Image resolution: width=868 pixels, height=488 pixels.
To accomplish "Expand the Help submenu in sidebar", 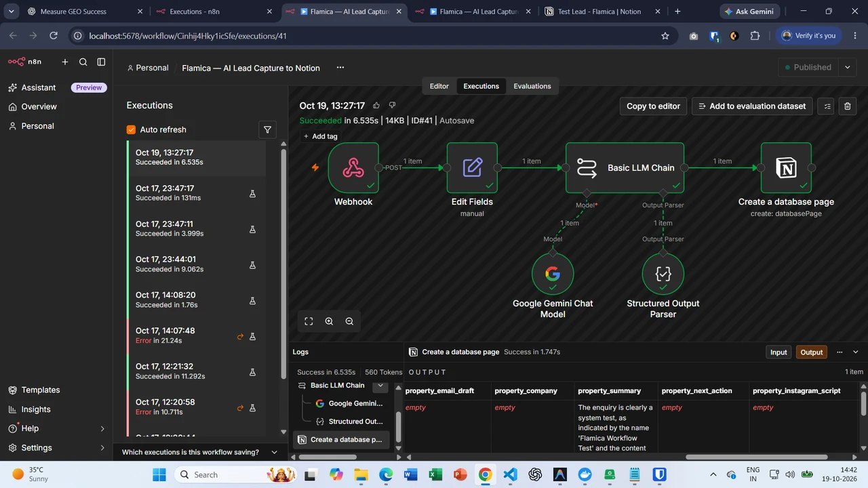I will [x=102, y=428].
